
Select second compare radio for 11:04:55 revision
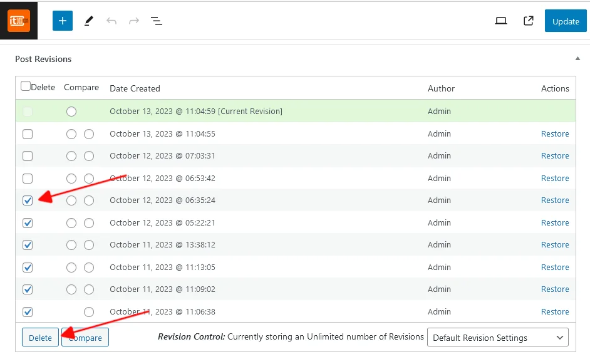(x=89, y=134)
